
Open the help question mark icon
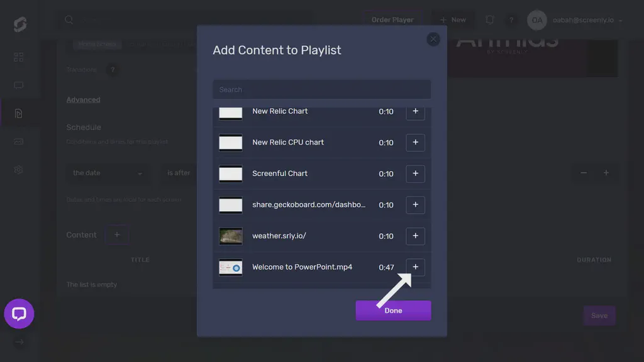click(x=511, y=19)
